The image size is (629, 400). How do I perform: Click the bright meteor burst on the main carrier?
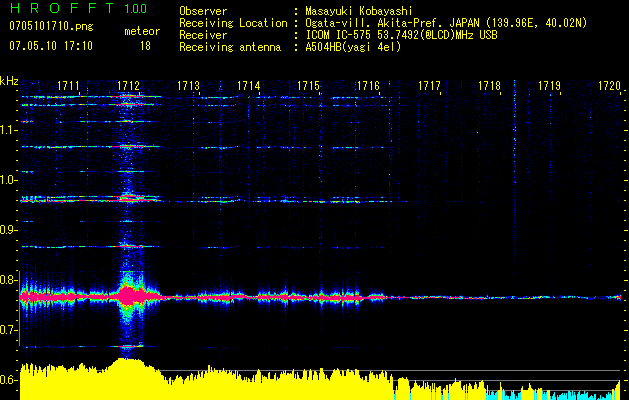(x=128, y=297)
